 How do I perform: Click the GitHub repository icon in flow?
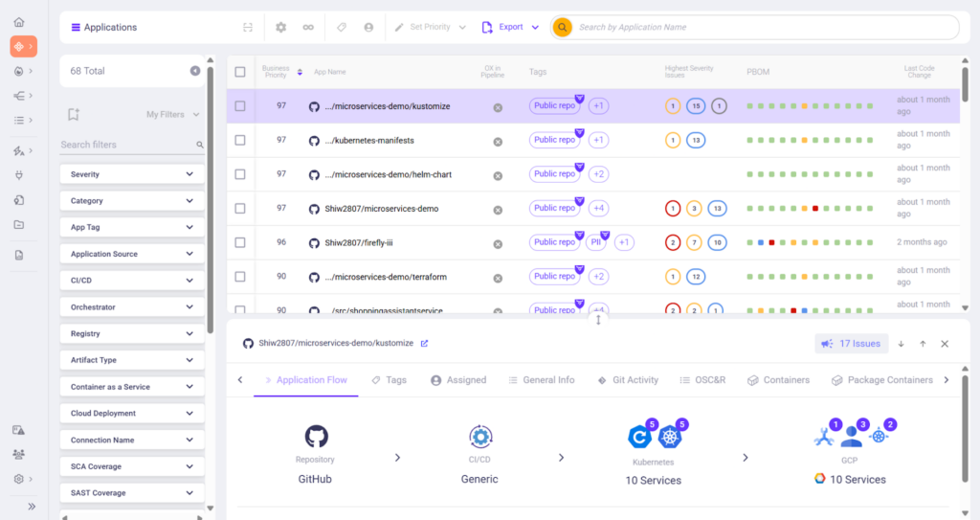click(316, 437)
